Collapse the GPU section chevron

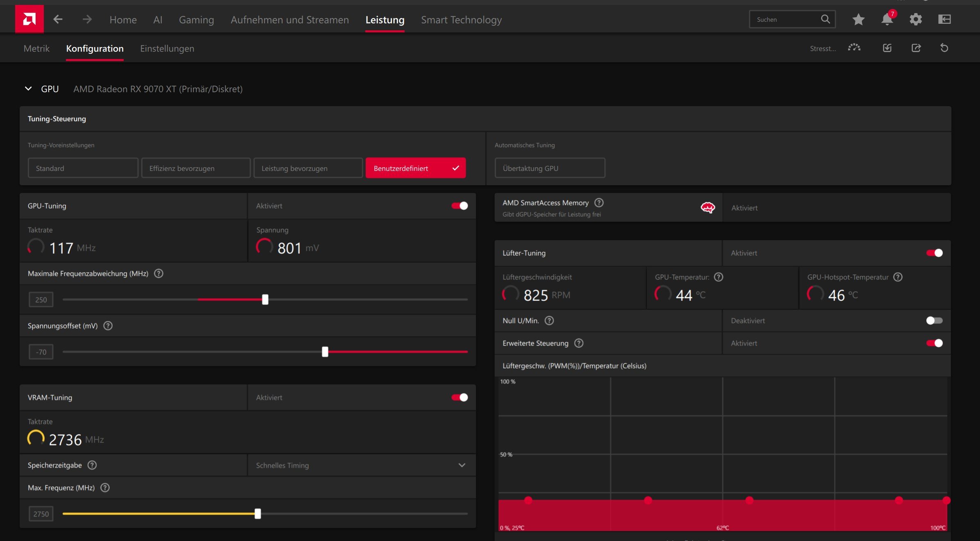(28, 89)
